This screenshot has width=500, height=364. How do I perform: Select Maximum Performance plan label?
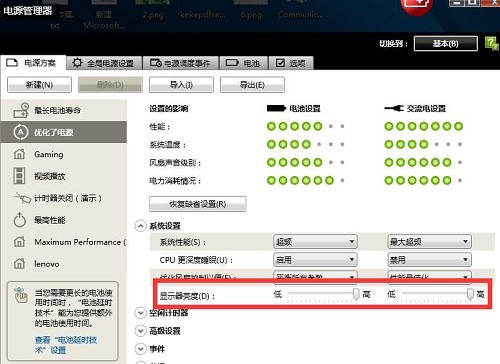coord(80,242)
